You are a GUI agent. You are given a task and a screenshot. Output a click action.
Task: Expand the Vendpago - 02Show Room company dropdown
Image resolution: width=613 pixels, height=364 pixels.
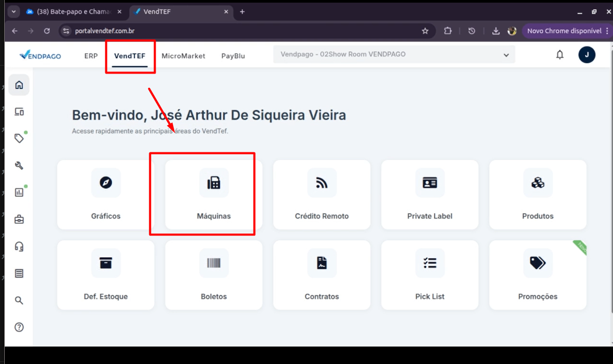tap(394, 54)
